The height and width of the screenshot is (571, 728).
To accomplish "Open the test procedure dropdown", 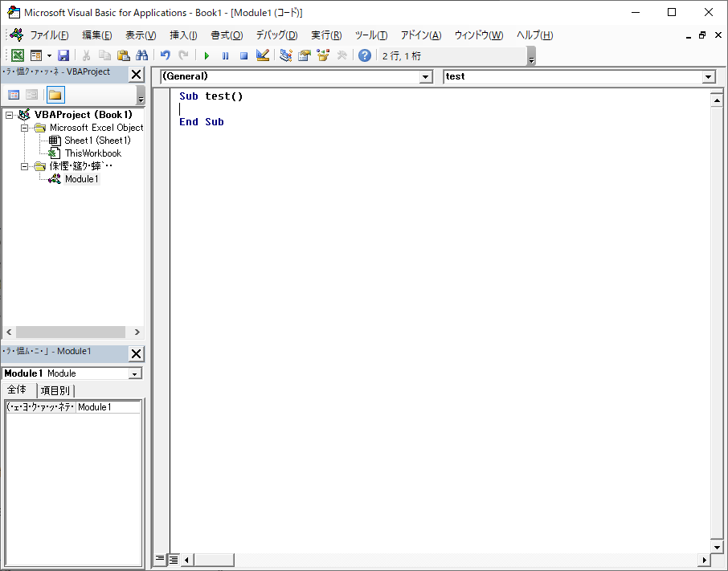I will pos(706,76).
